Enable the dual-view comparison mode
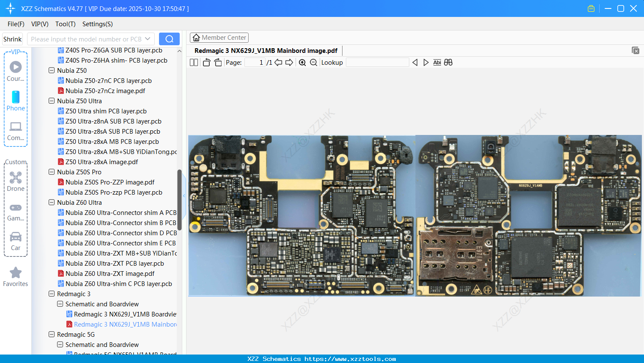644x363 pixels. point(448,62)
